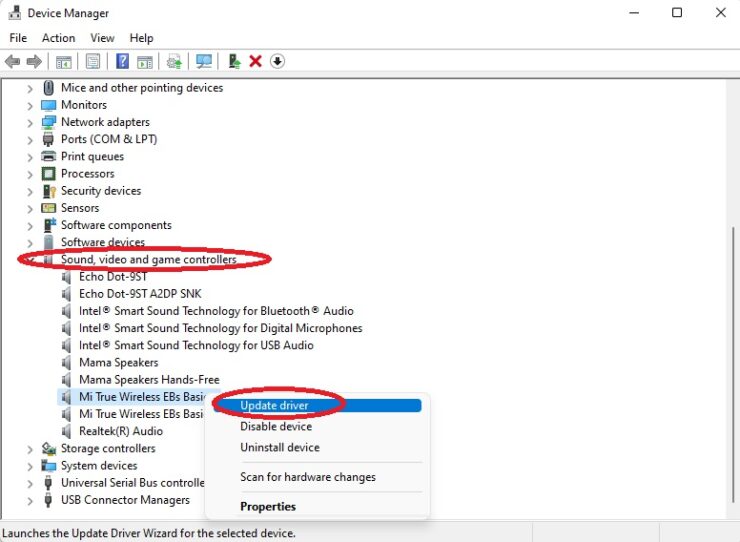Click the Security devices key icon
Viewport: 740px width, 542px height.
coord(49,191)
